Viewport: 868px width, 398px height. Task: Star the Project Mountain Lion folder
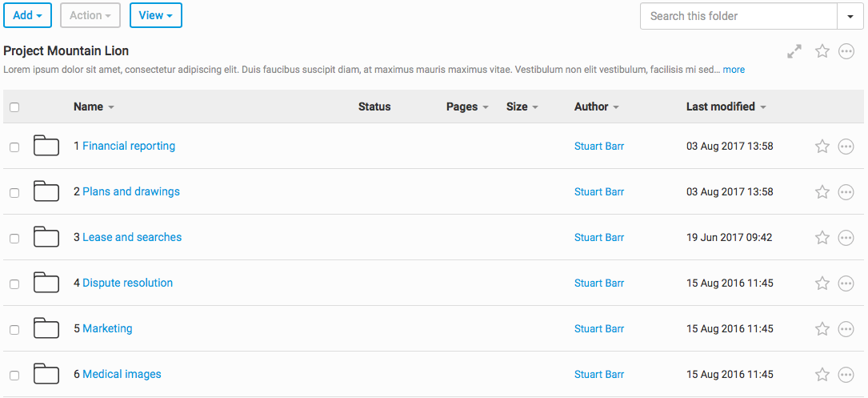tap(822, 51)
